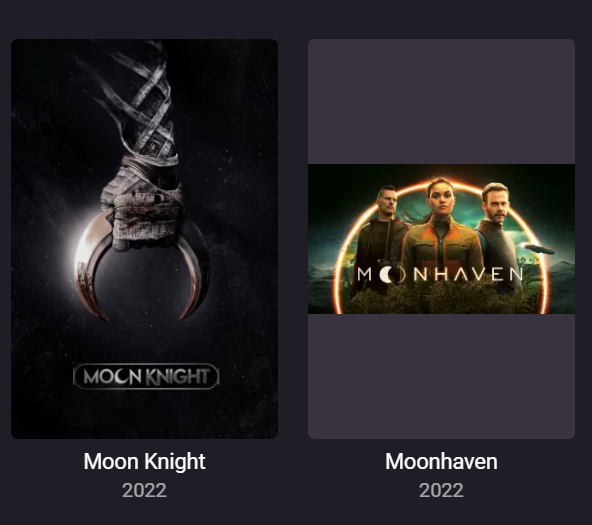592x525 pixels.
Task: Select the 2022 year under Moonhaven
Action: click(441, 490)
